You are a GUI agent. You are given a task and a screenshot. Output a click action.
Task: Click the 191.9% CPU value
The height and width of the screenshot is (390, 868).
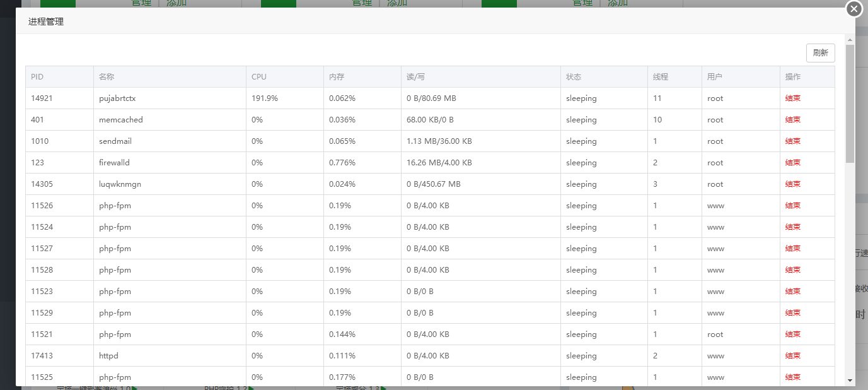coord(265,98)
